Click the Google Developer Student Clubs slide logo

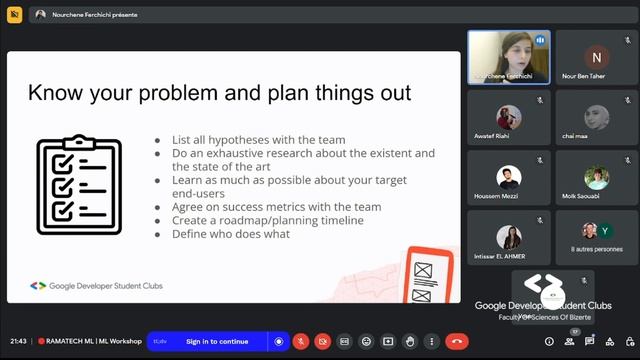96,286
